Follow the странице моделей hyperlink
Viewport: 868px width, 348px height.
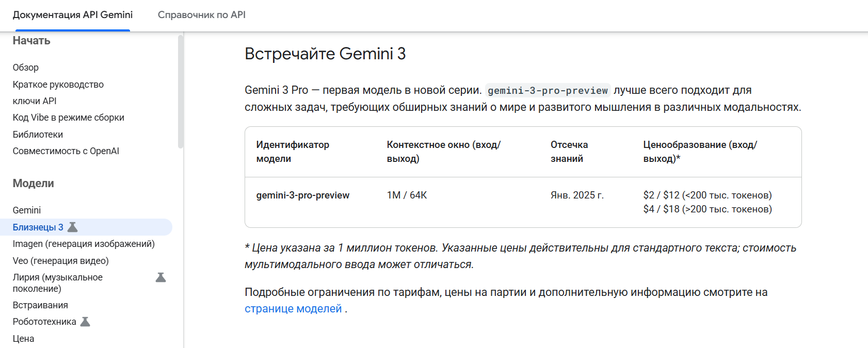coord(293,309)
